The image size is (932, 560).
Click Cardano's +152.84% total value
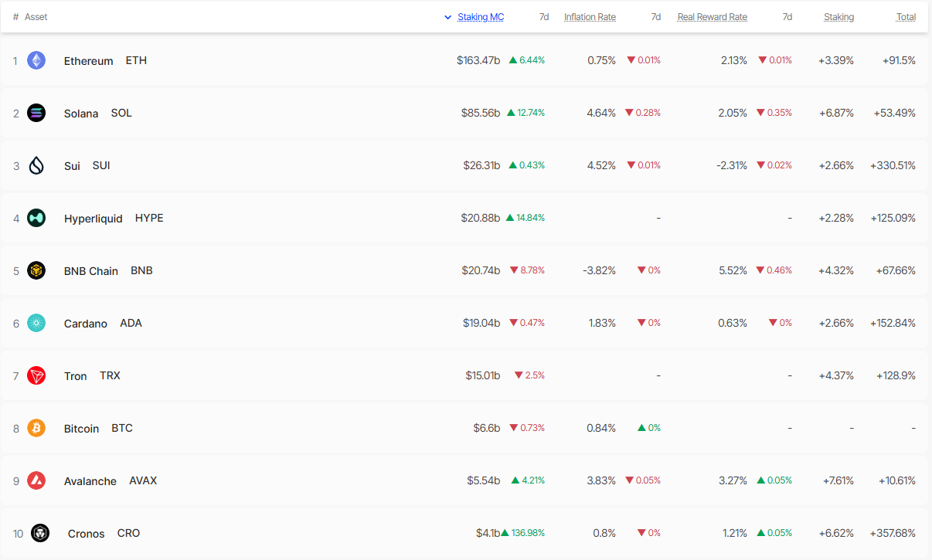[893, 323]
